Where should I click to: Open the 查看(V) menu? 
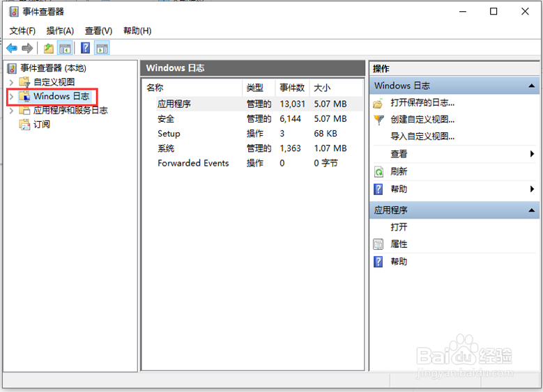click(x=99, y=31)
